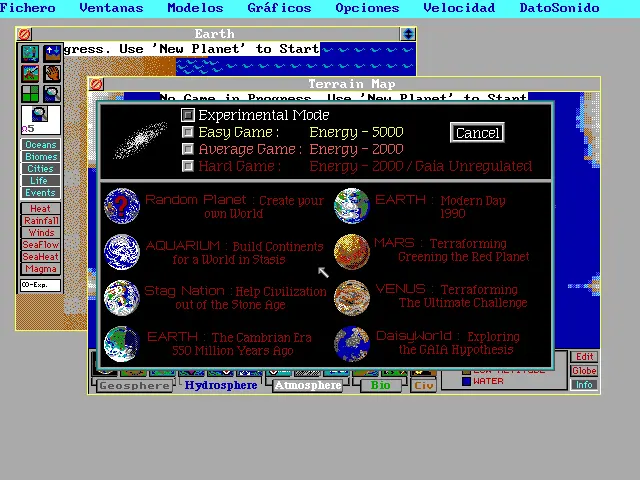
Task: Pick the Stag Nation planet icon
Action: 122,297
